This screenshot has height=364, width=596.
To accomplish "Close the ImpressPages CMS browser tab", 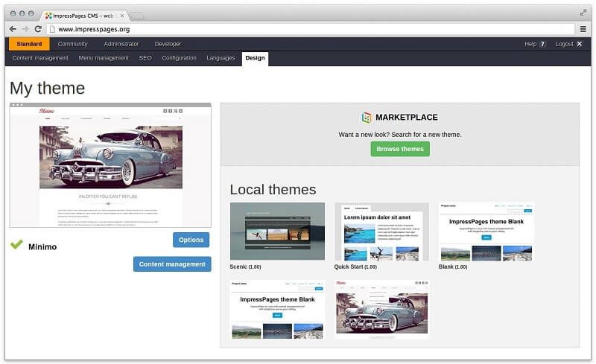I will [122, 16].
